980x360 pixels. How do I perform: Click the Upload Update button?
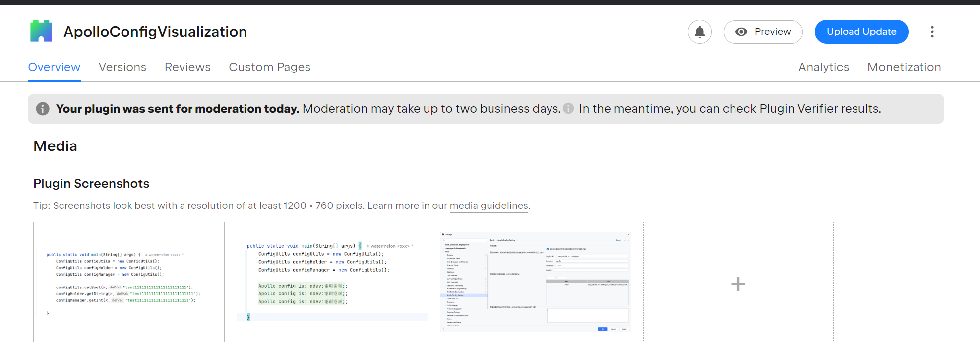pos(861,32)
